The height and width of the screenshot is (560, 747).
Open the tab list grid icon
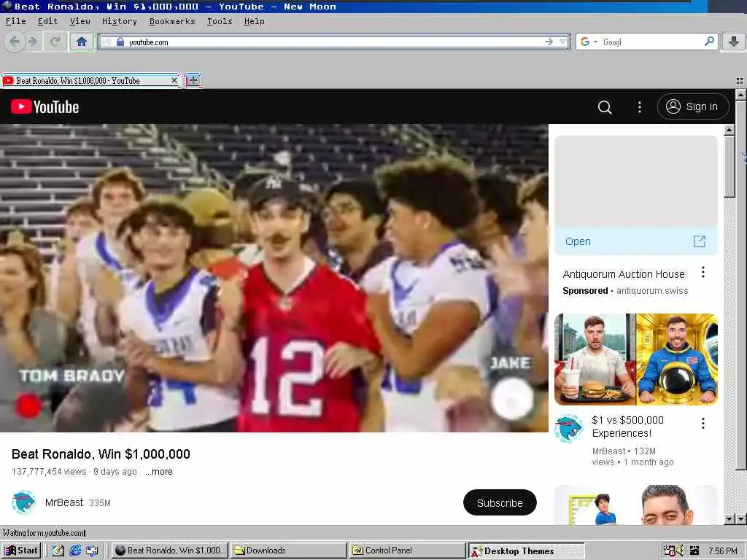[x=740, y=81]
